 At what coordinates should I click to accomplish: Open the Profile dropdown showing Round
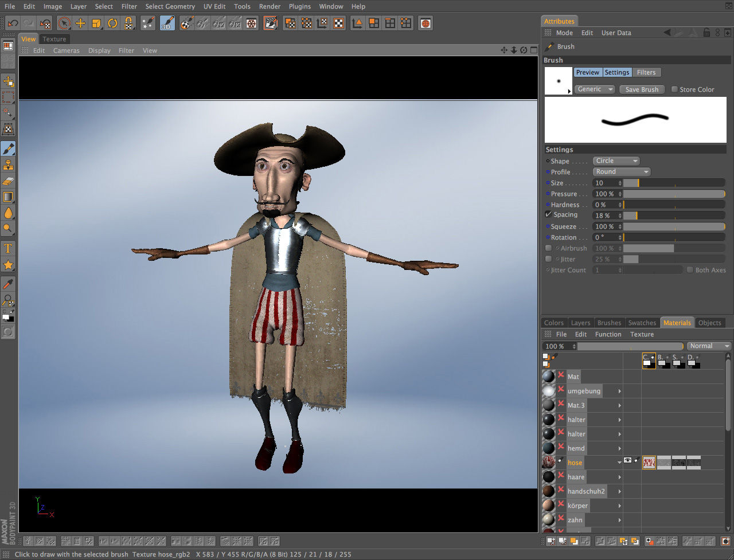[x=621, y=172]
